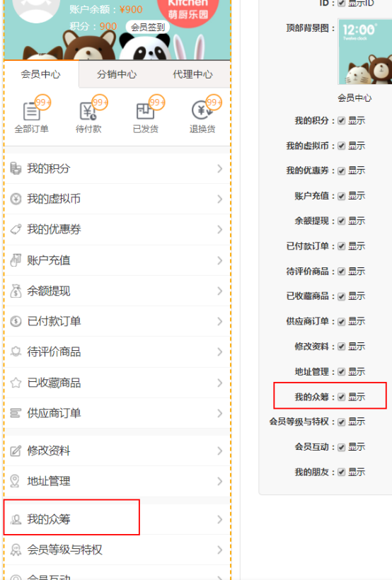Open the 会员等级与特权 entry
Viewport: 392px width, 580px height.
click(117, 550)
